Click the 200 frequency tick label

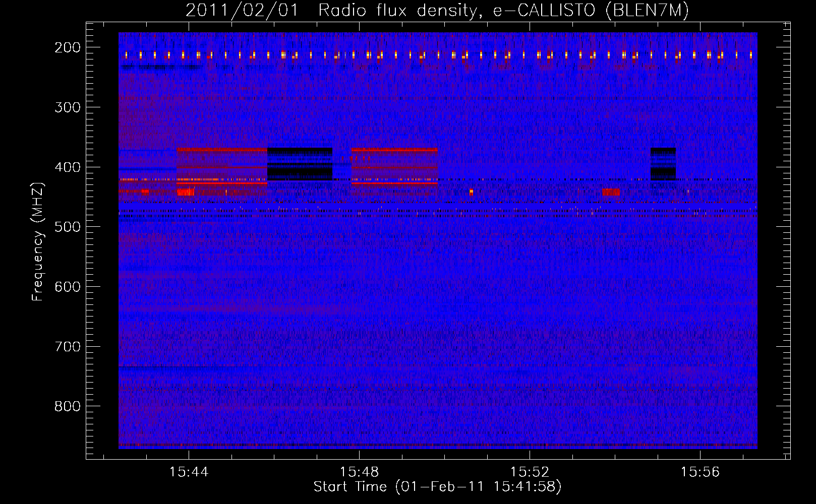(67, 47)
